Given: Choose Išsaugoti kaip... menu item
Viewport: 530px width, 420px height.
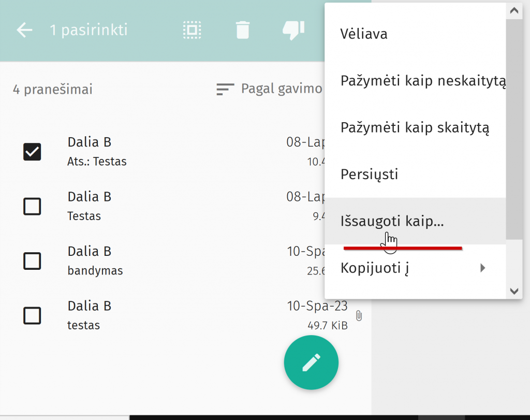Looking at the screenshot, I should coord(392,221).
